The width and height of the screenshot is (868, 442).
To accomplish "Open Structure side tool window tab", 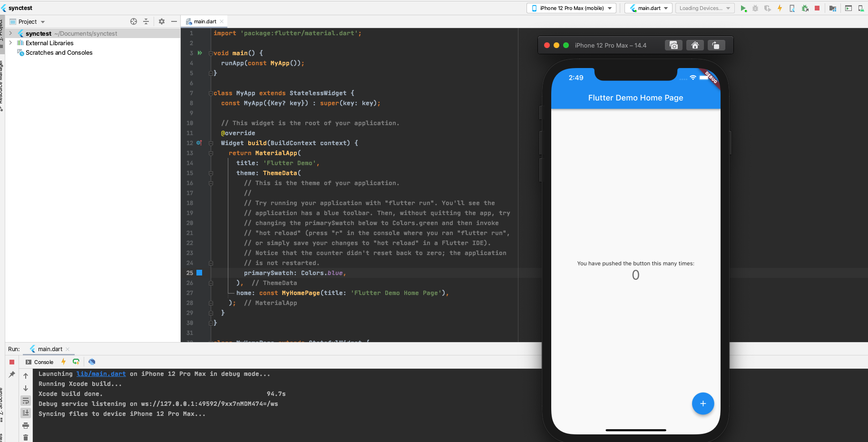I will [1, 404].
